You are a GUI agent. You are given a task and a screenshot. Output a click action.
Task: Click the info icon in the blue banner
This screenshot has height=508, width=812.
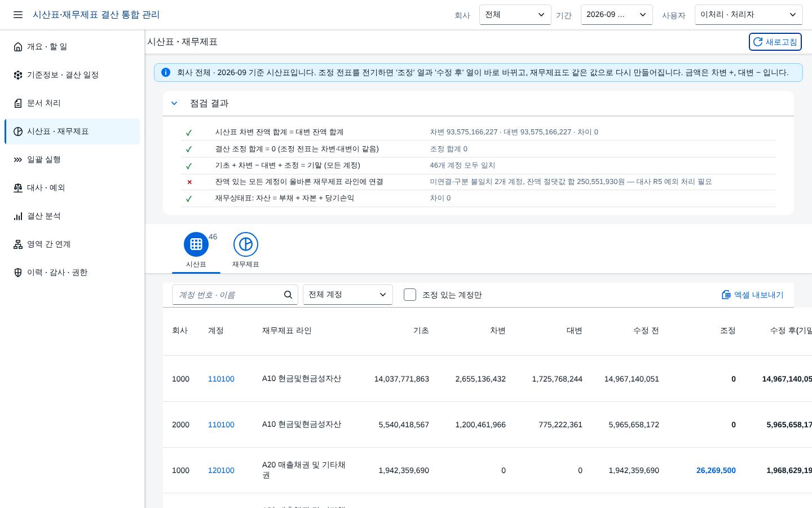[166, 72]
